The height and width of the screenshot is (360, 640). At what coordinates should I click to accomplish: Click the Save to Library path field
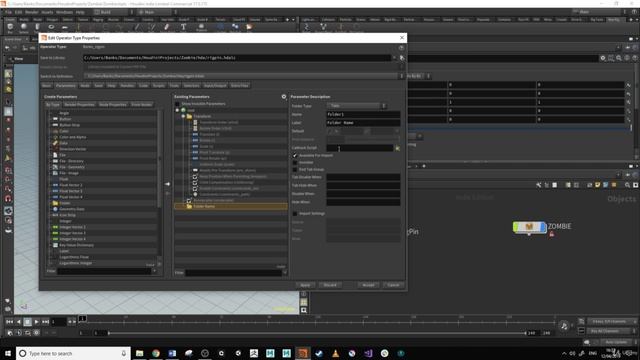237,58
